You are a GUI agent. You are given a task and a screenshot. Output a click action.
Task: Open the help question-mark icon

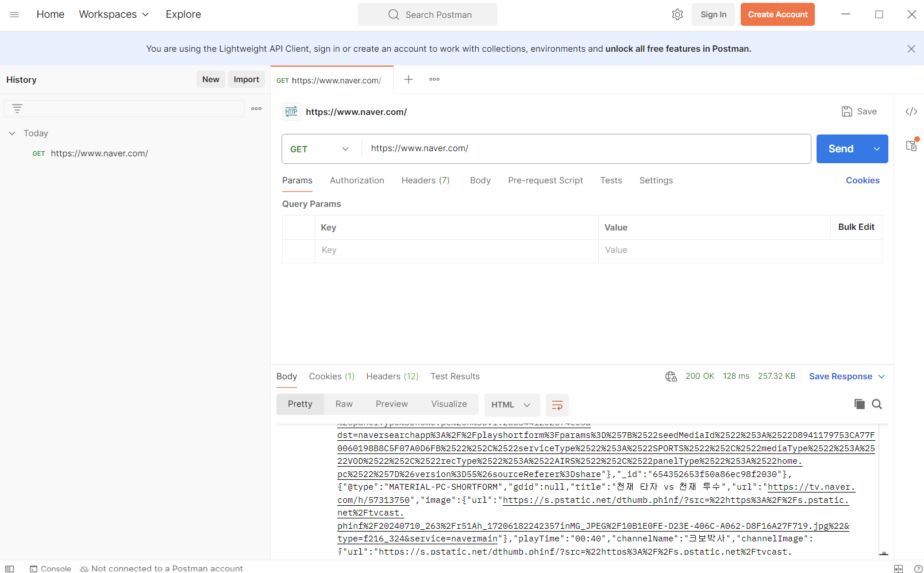918,568
